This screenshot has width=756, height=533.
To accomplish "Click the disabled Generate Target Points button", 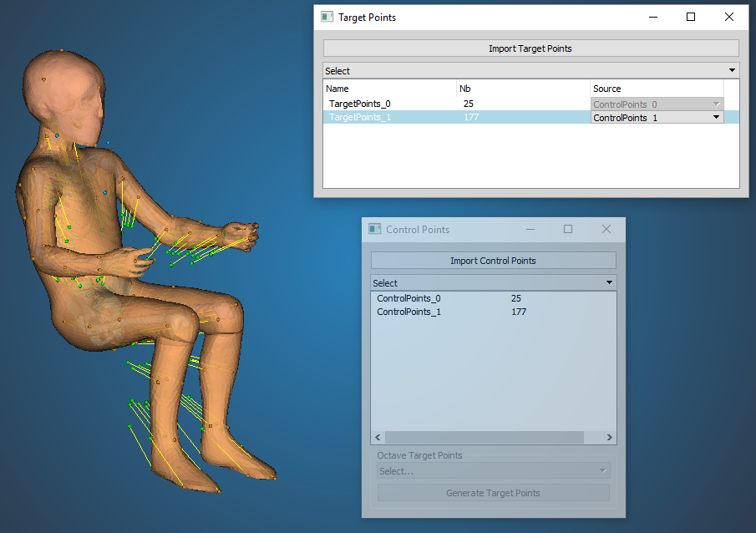I will tap(493, 493).
